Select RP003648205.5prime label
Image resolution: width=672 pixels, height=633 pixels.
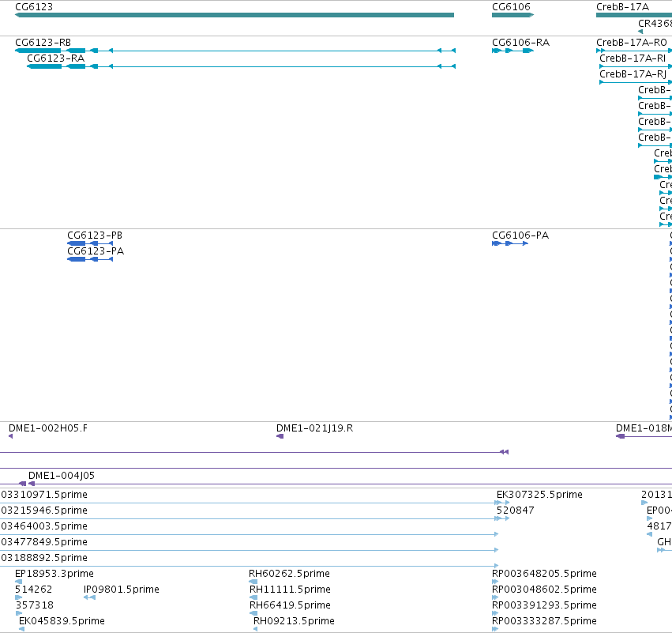tap(544, 574)
